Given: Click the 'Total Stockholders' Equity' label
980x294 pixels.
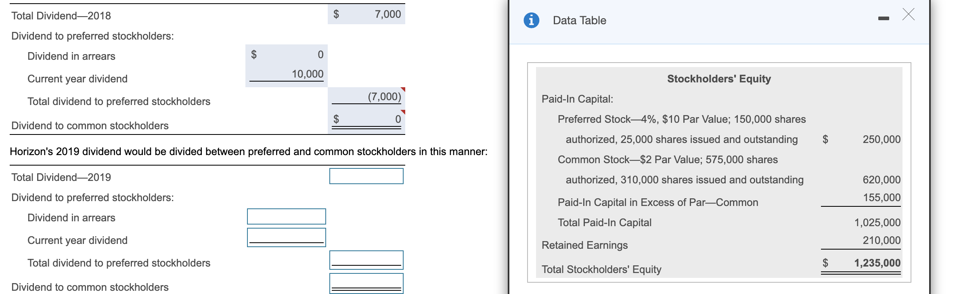Looking at the screenshot, I should coord(601,269).
